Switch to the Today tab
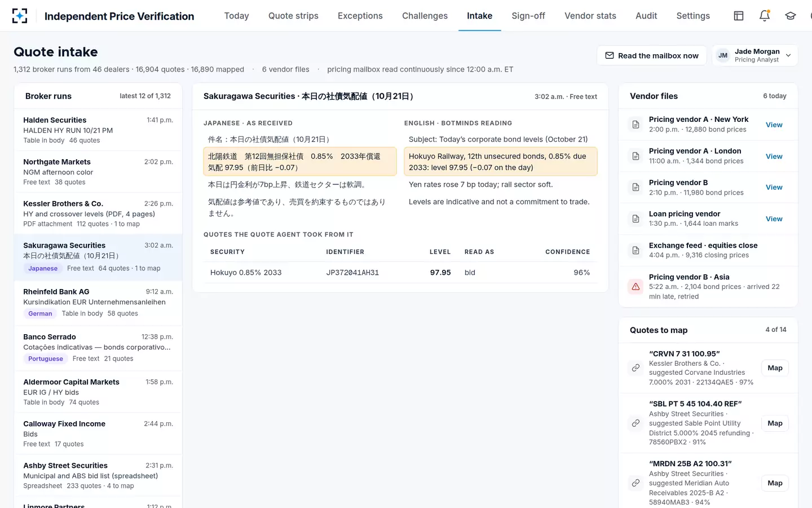This screenshot has width=812, height=508. click(x=236, y=16)
